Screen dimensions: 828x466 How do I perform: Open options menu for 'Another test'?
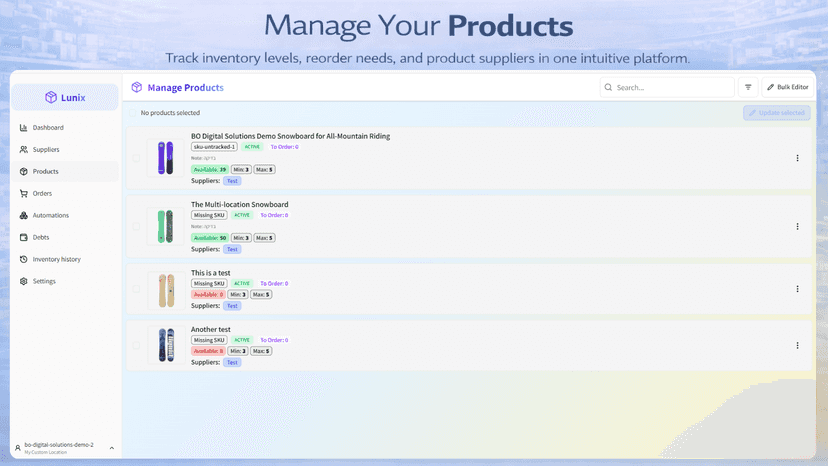click(x=797, y=346)
